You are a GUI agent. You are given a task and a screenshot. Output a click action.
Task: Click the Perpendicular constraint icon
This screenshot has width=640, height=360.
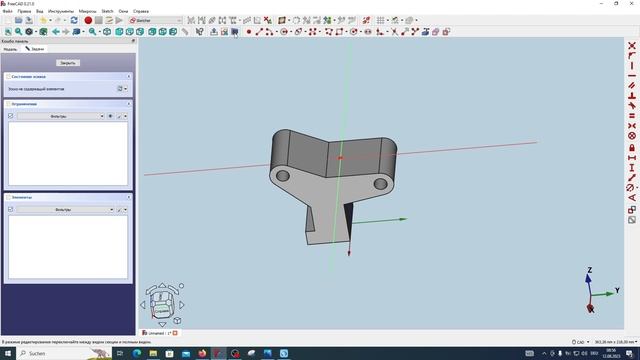tap(632, 96)
